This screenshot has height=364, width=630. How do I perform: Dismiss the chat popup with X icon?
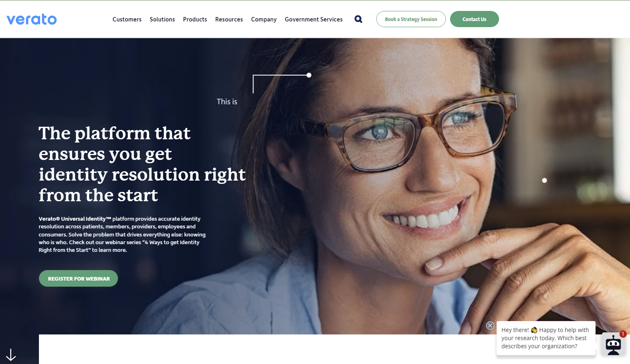pos(490,326)
